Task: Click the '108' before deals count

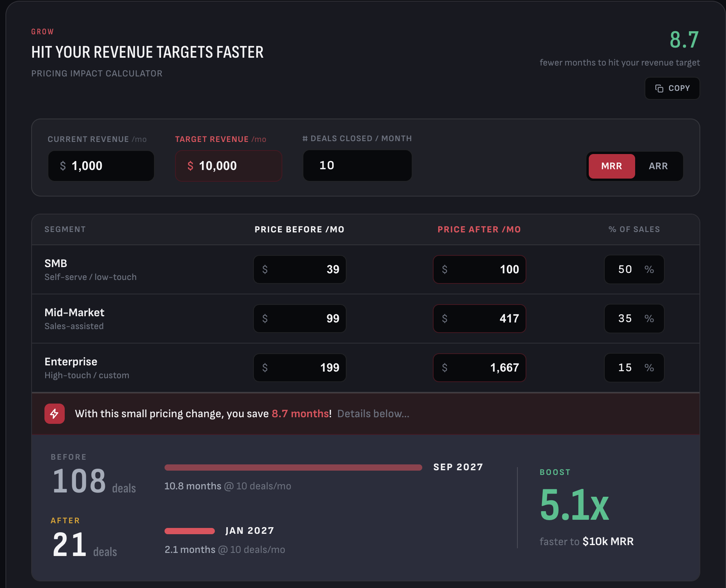Action: point(79,481)
